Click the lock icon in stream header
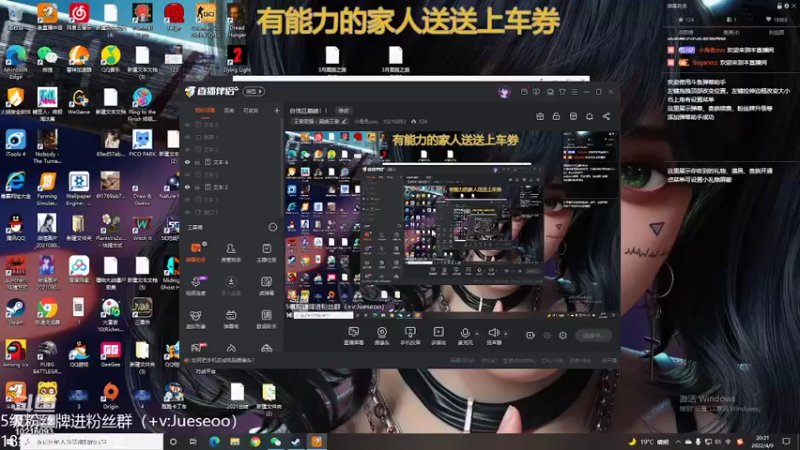800x450 pixels. (x=556, y=116)
